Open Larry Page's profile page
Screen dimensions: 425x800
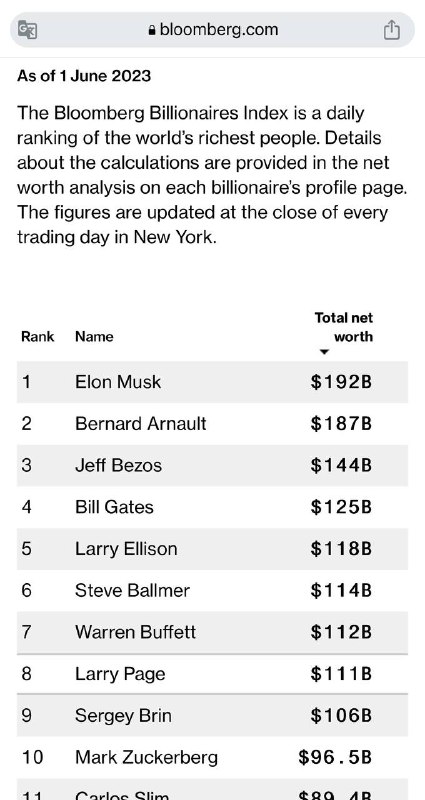tap(120, 674)
